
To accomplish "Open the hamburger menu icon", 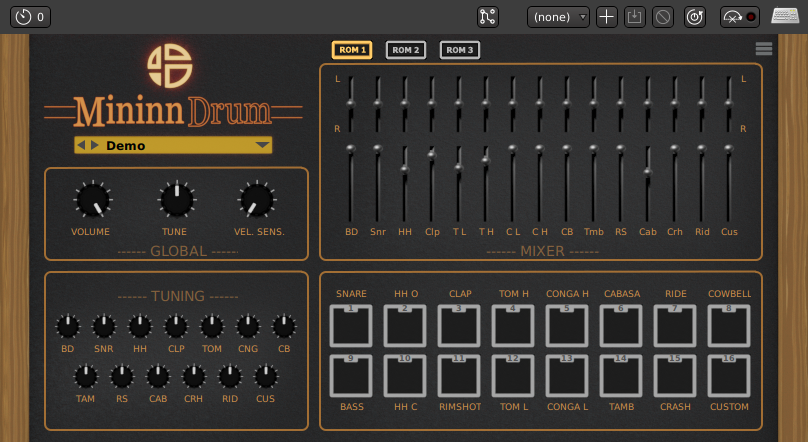I will 764,48.
